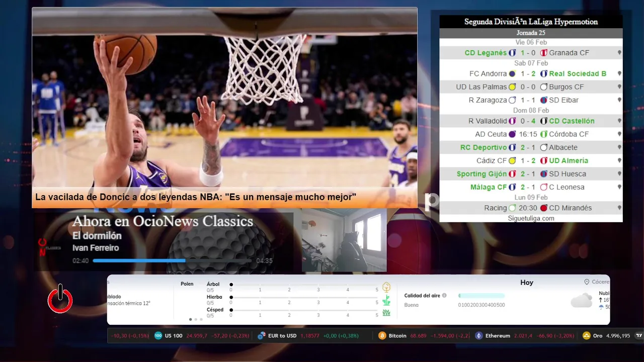Click the Racing team crest

click(512, 208)
